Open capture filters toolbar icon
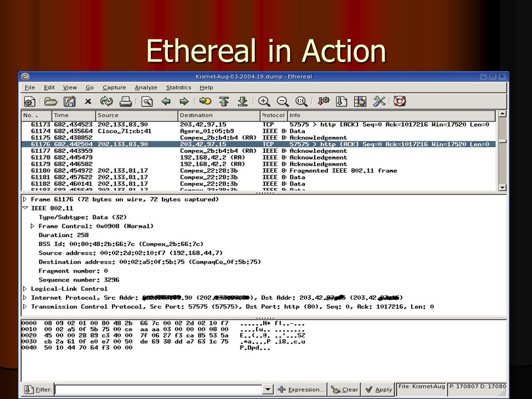 point(323,101)
